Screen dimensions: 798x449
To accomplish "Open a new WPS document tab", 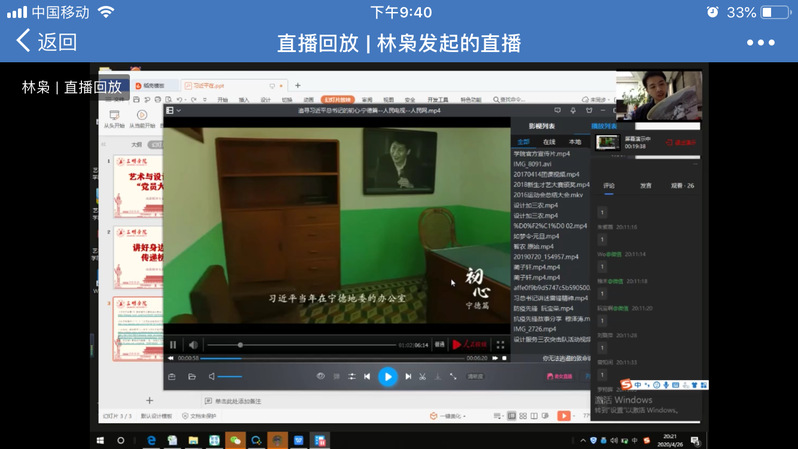I will [x=298, y=86].
